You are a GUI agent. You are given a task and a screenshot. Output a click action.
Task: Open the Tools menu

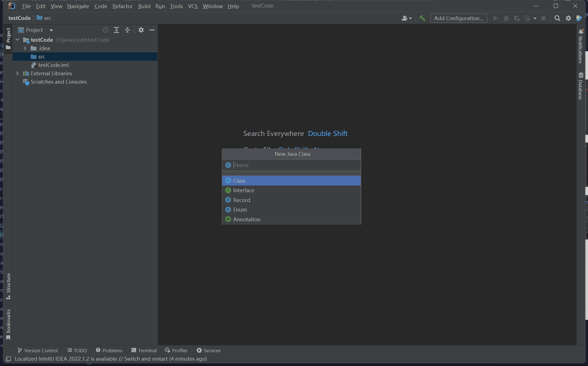[176, 6]
